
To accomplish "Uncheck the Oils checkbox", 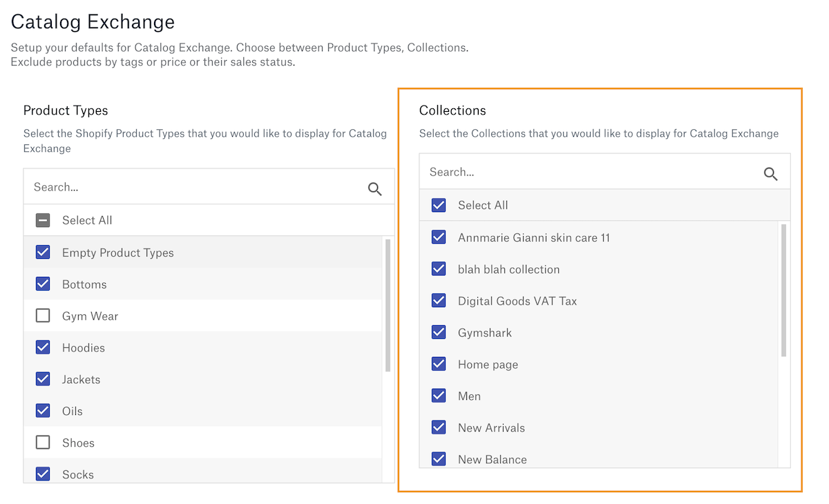I will pos(43,411).
